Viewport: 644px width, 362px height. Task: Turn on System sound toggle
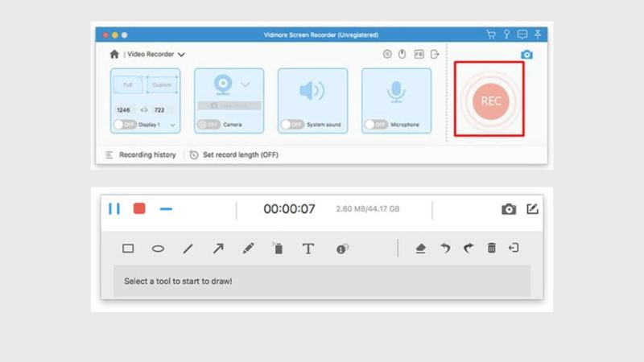tap(291, 125)
